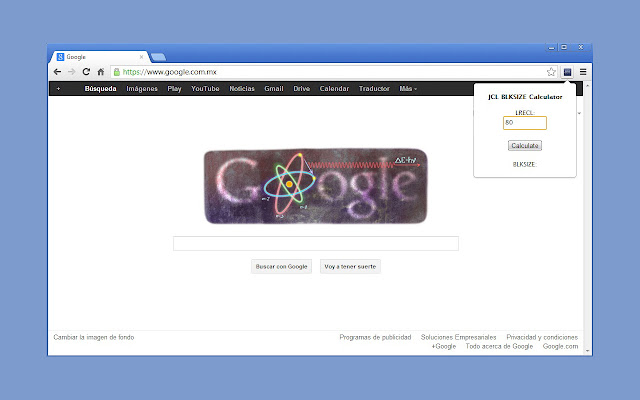
Task: Open Todo acerca de Google link
Action: [499, 346]
